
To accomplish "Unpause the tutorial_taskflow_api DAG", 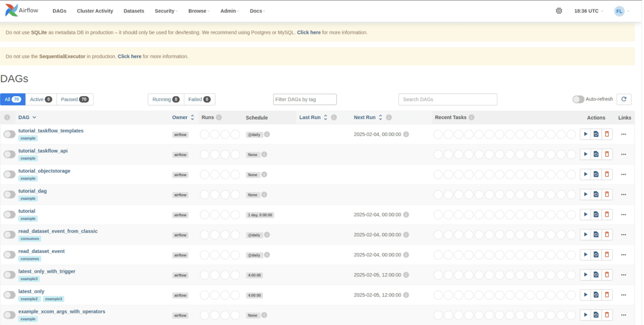I will (9, 154).
